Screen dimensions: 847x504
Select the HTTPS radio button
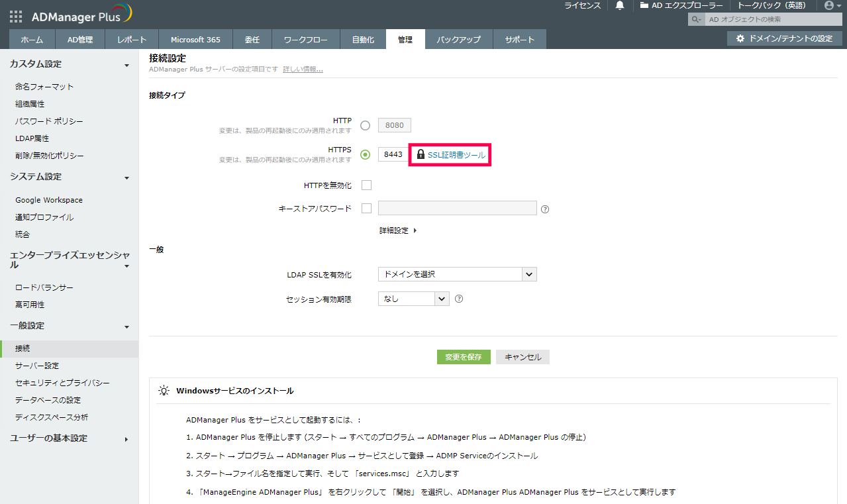pyautogui.click(x=365, y=155)
